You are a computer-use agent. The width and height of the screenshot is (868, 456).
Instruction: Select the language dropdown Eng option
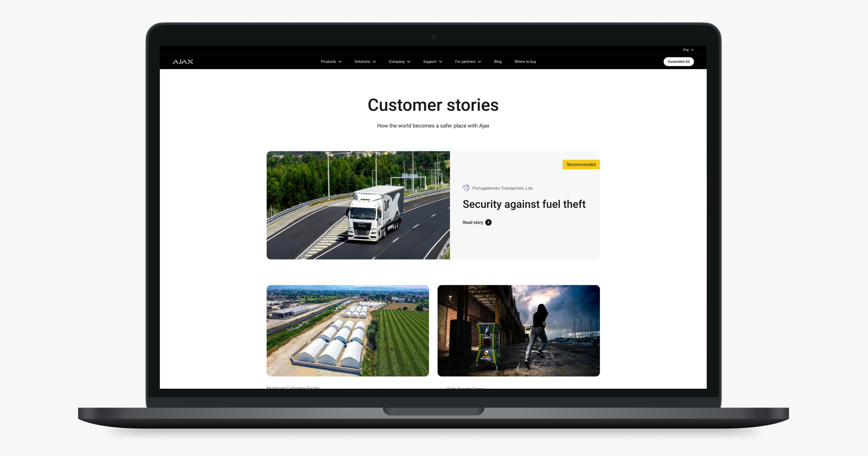point(687,49)
